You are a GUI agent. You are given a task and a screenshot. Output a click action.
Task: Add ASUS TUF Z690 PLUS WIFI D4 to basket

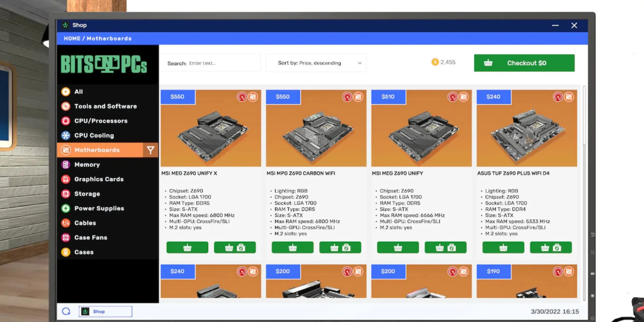503,248
